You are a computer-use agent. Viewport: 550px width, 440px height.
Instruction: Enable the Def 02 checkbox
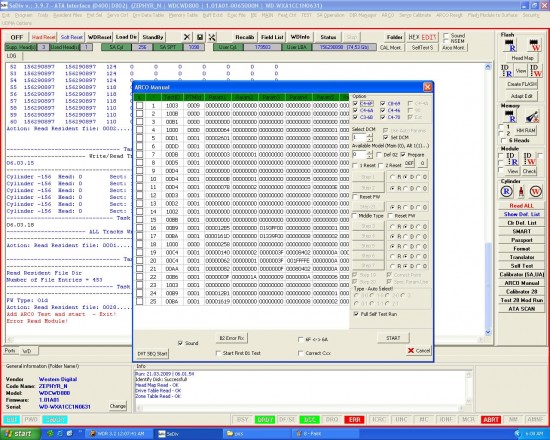tap(379, 154)
